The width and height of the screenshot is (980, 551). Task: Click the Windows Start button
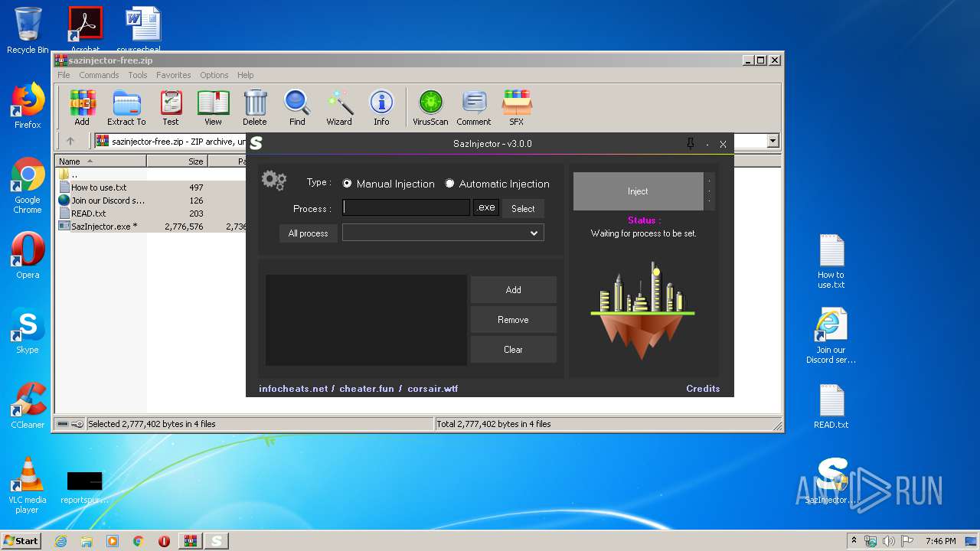pyautogui.click(x=21, y=540)
